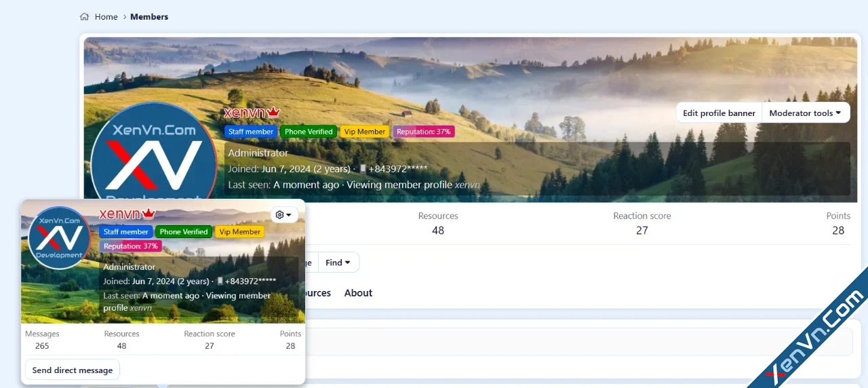Click the Home icon in the breadcrumb
Screen dimensions: 868x388
[85, 17]
